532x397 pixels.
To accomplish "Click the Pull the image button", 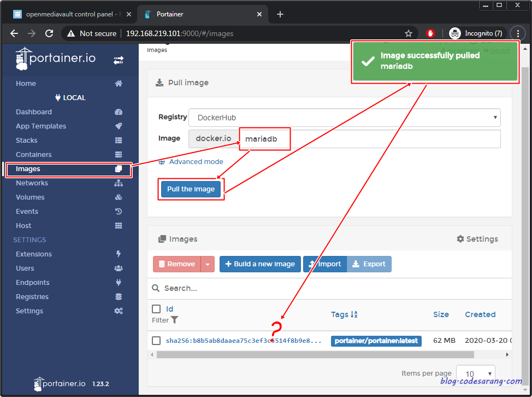I will pos(191,189).
